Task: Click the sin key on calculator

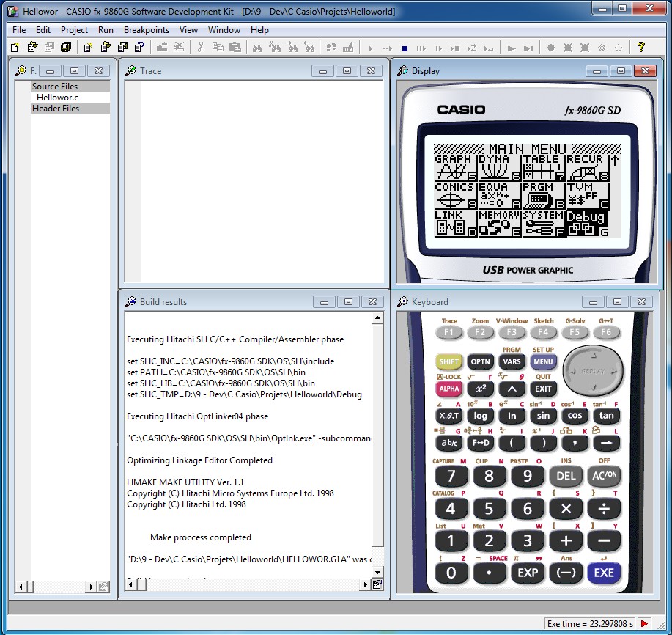Action: click(x=543, y=416)
